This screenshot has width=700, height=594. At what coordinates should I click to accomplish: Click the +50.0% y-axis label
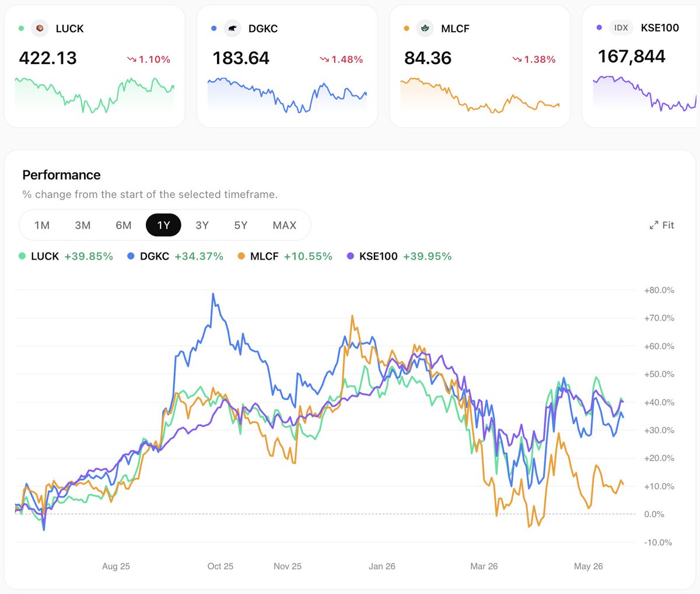[659, 374]
